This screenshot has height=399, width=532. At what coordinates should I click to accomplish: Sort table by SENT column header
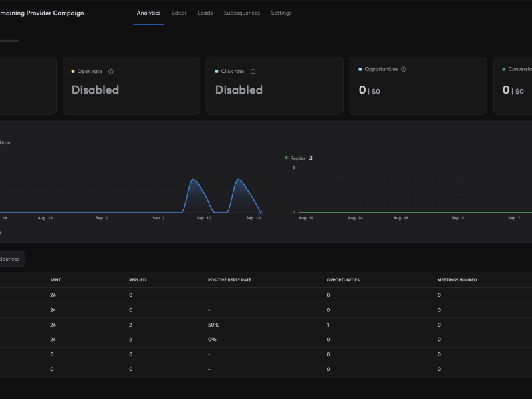[55, 280]
